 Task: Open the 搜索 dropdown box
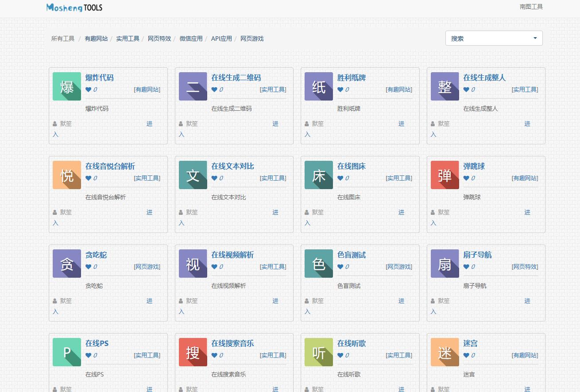494,39
